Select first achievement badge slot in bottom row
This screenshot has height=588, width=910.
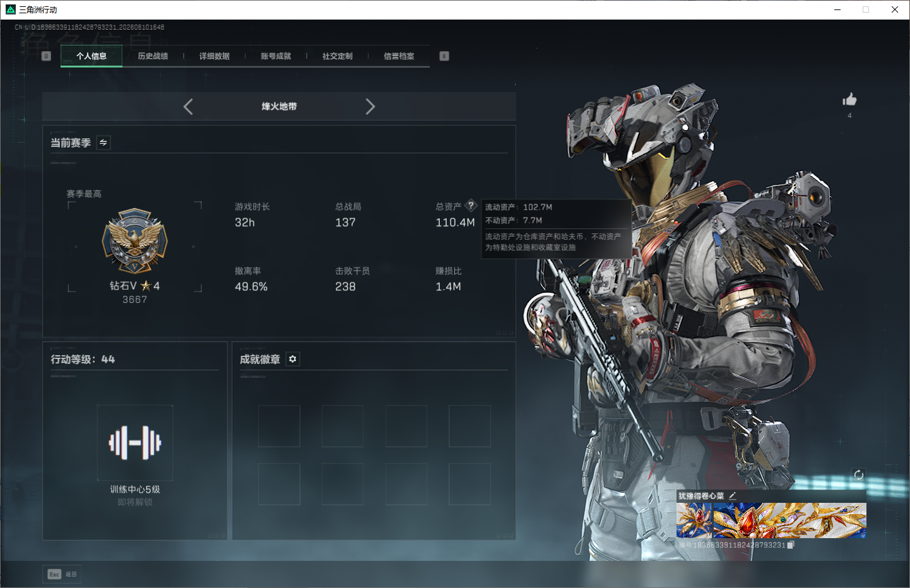279,484
